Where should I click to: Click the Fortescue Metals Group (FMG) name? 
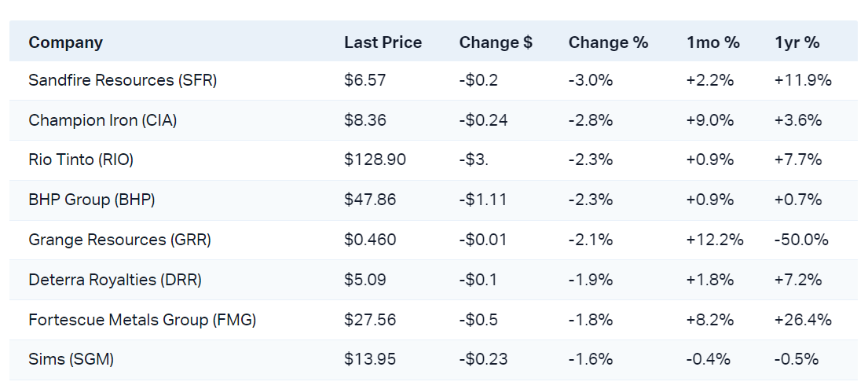point(142,320)
